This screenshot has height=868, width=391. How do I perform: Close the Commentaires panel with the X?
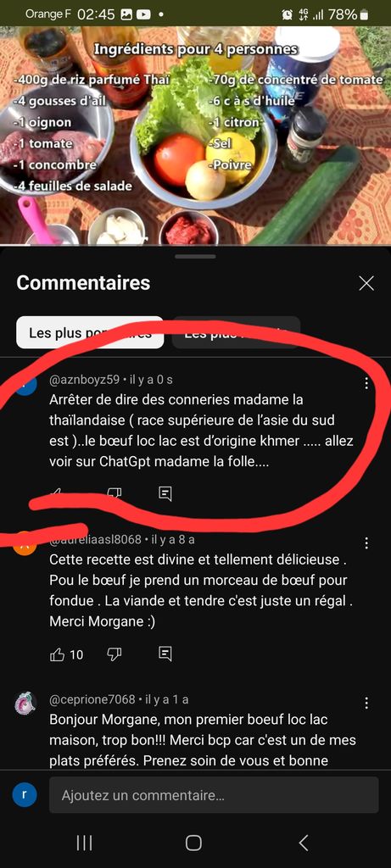click(x=366, y=283)
